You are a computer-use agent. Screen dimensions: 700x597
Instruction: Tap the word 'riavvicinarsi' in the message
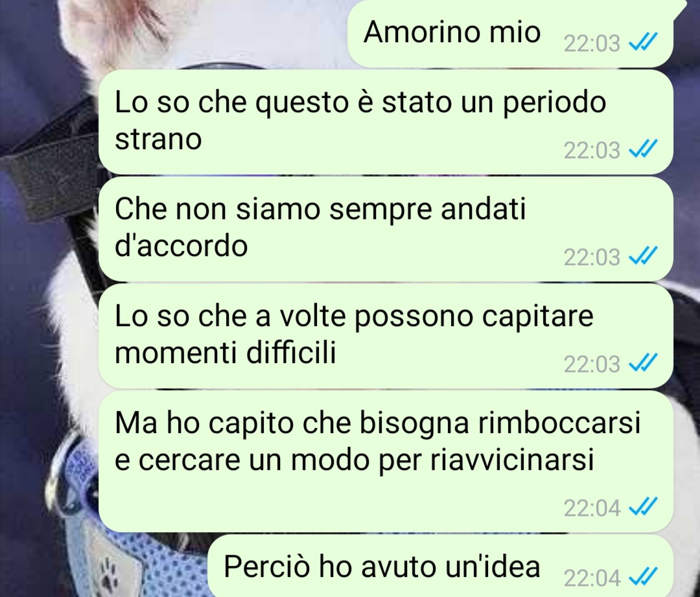[512, 459]
